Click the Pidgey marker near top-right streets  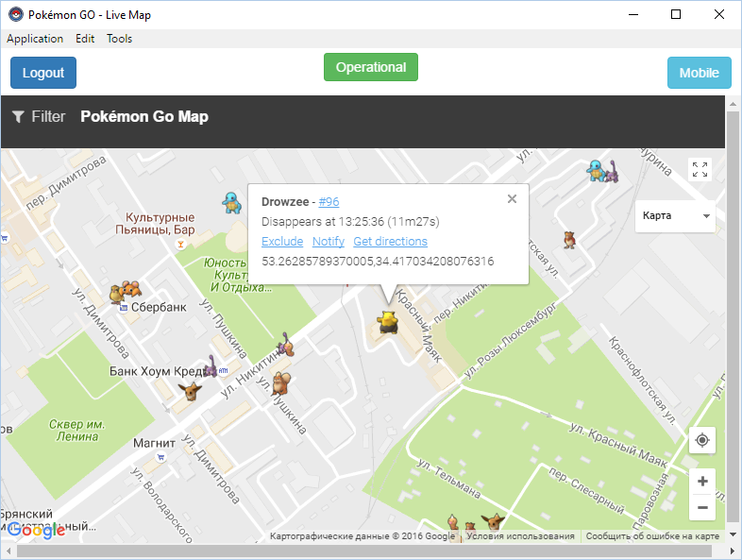click(x=570, y=240)
